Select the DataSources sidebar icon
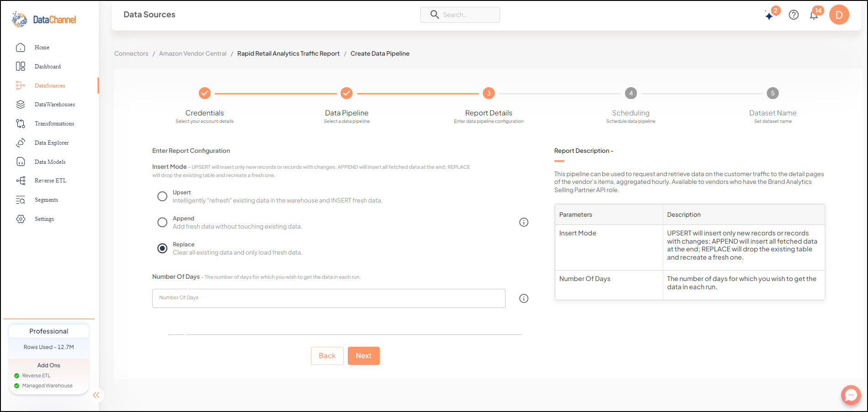The height and width of the screenshot is (412, 868). tap(21, 85)
